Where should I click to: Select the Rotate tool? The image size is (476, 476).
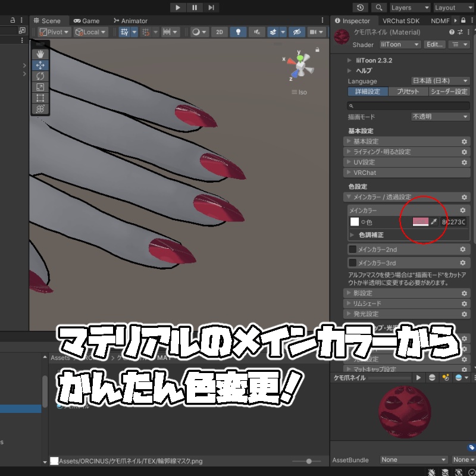(x=40, y=76)
